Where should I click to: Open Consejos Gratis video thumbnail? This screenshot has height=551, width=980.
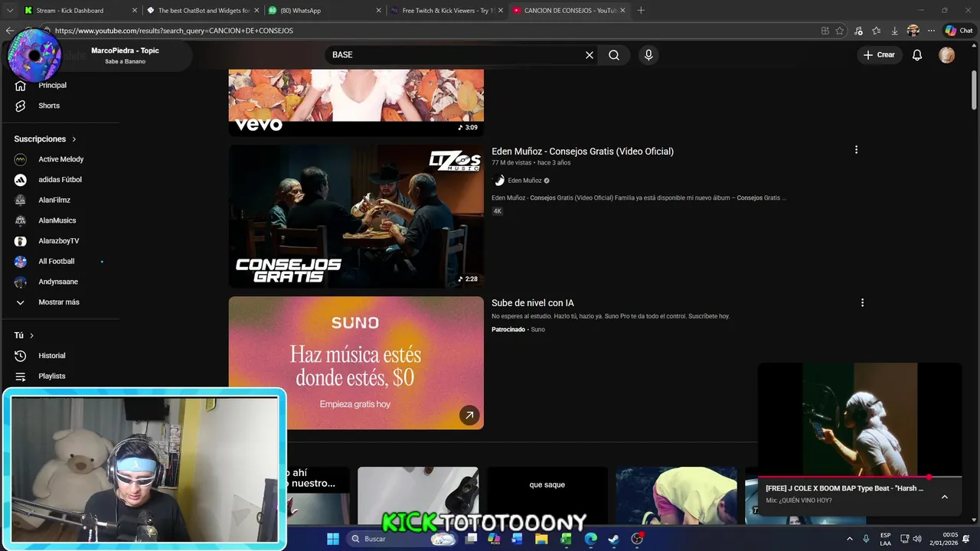click(356, 217)
